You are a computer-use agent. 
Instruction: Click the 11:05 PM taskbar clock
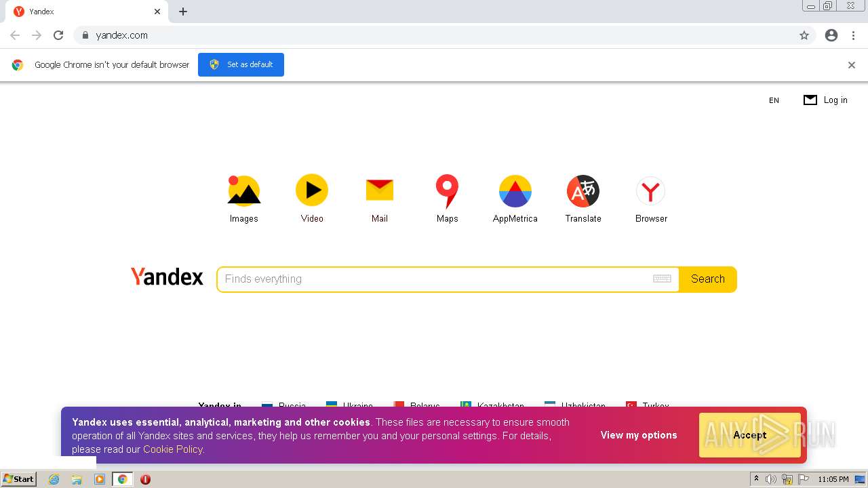pos(833,479)
